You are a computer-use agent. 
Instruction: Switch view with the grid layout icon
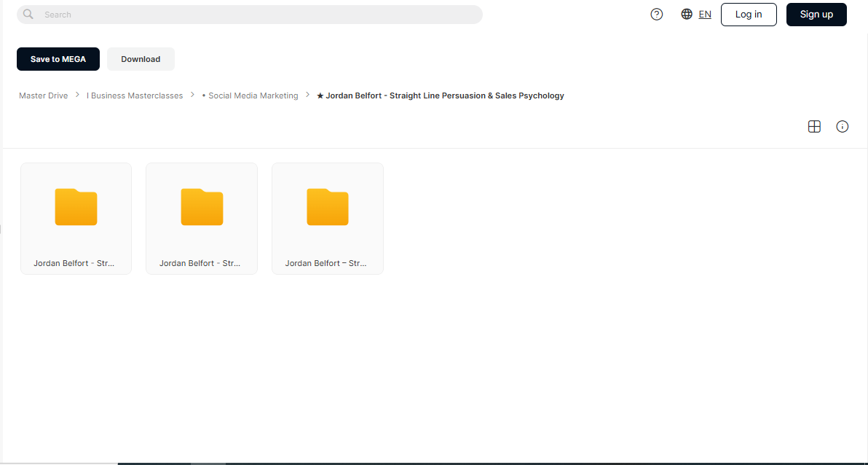814,127
